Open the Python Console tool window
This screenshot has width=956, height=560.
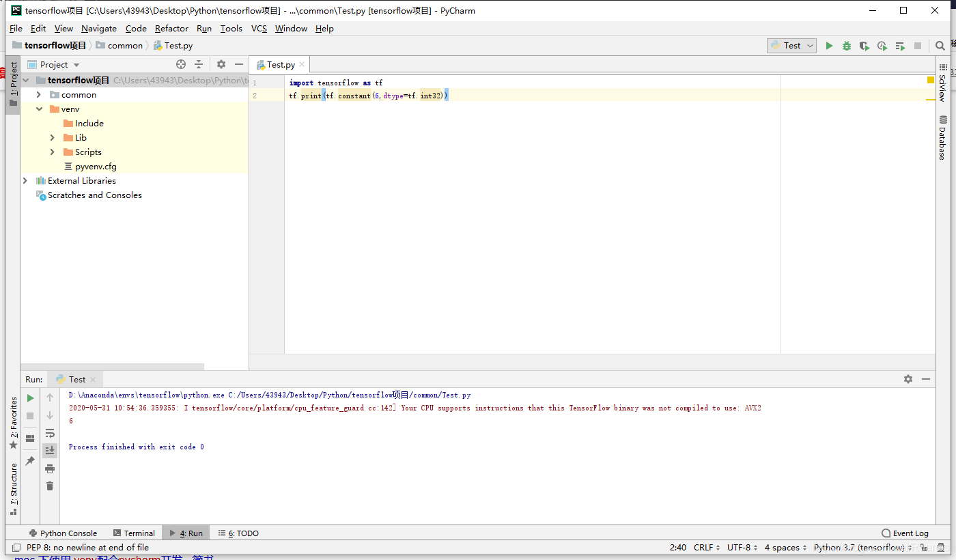(x=63, y=533)
